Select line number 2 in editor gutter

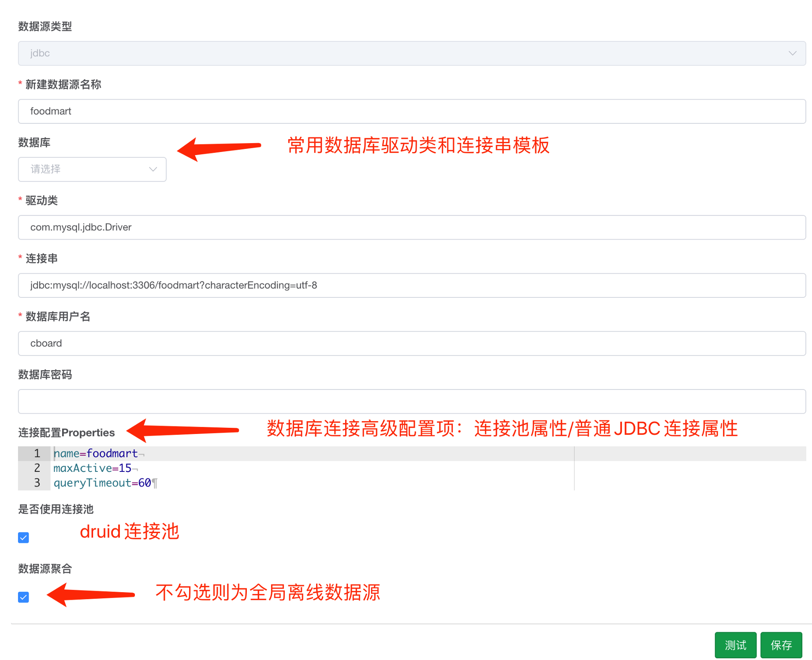click(x=37, y=468)
